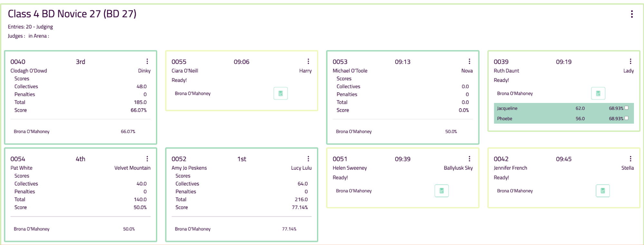Viewport: 644px width, 245px height.
Task: Click judge Brona O'Mahoney on entry 0040
Action: pyautogui.click(x=32, y=132)
